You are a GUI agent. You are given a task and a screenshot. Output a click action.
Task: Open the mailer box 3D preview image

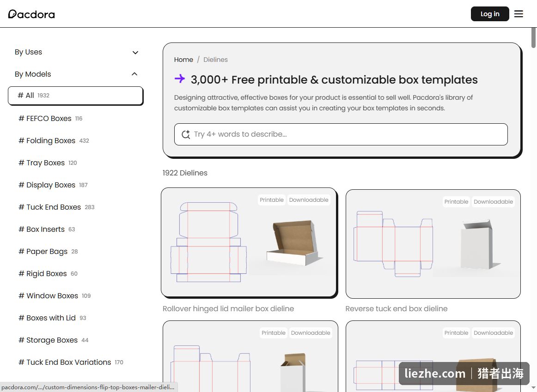coord(294,243)
